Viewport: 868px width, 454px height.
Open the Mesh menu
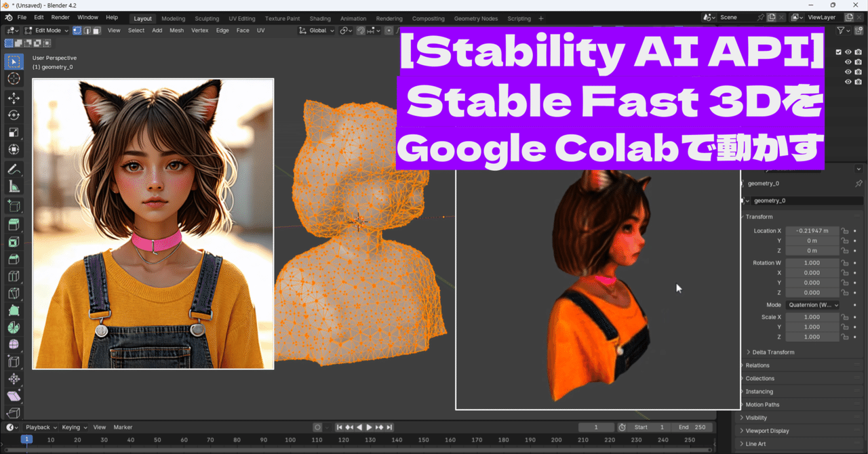pos(177,30)
